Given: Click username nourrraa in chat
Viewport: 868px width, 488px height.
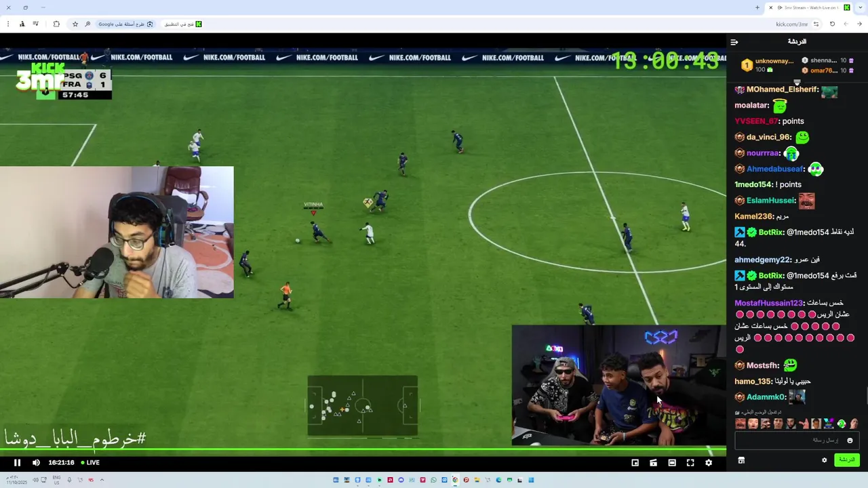Looking at the screenshot, I should coord(763,153).
